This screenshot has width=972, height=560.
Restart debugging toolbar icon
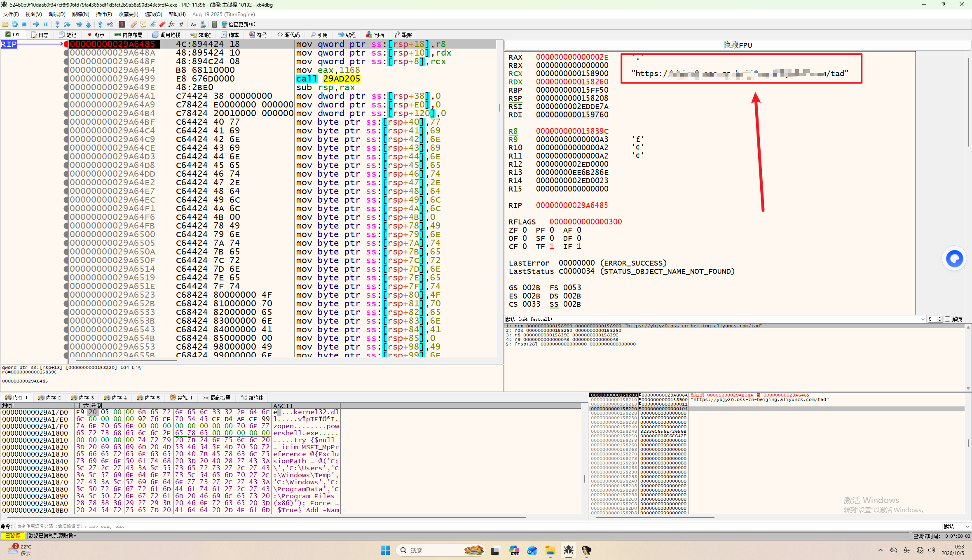click(x=15, y=24)
